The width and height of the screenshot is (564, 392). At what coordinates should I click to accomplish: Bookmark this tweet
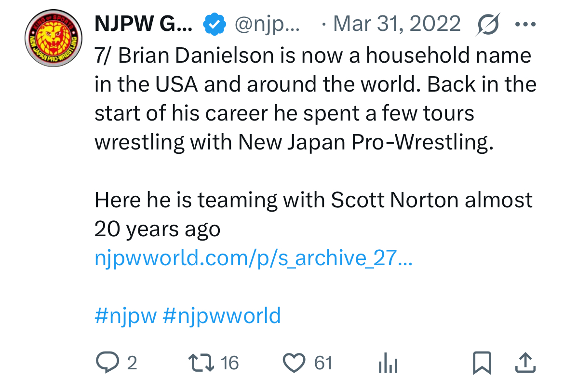point(481,363)
